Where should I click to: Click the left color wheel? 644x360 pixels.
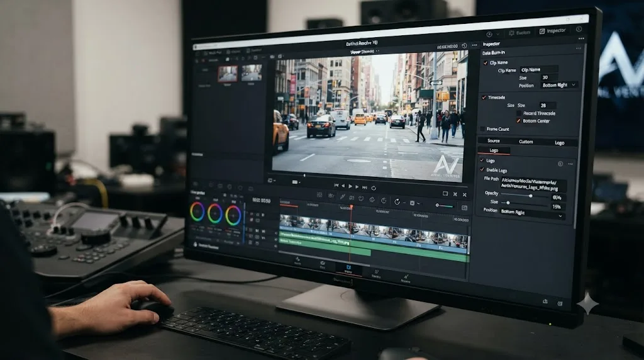point(197,212)
